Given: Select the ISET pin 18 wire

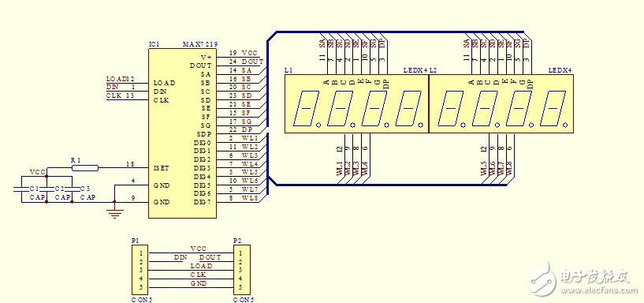Looking at the screenshot, I should 123,168.
